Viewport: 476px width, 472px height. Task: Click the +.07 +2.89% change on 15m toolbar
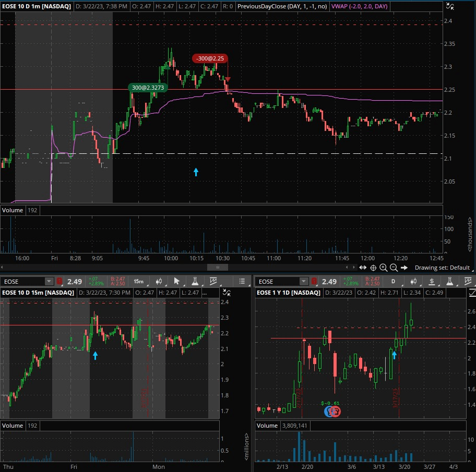[x=96, y=282]
